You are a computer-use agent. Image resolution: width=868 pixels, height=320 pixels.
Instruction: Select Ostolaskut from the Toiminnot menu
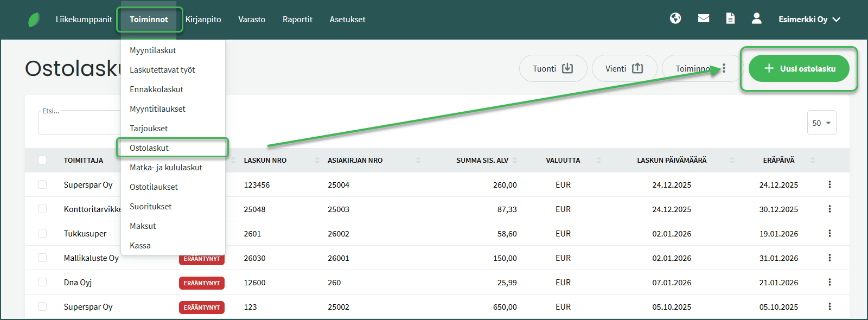[149, 148]
